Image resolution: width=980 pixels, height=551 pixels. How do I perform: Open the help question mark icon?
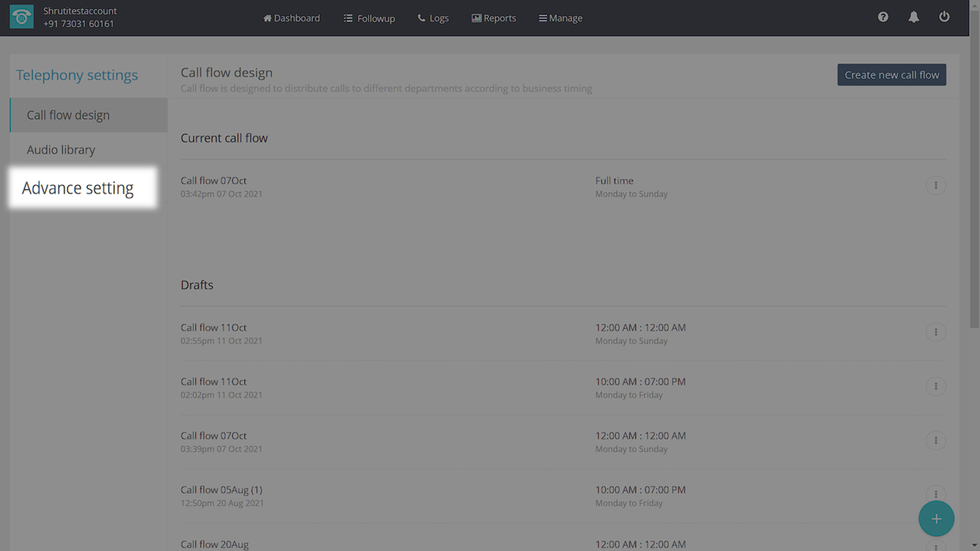pos(883,17)
